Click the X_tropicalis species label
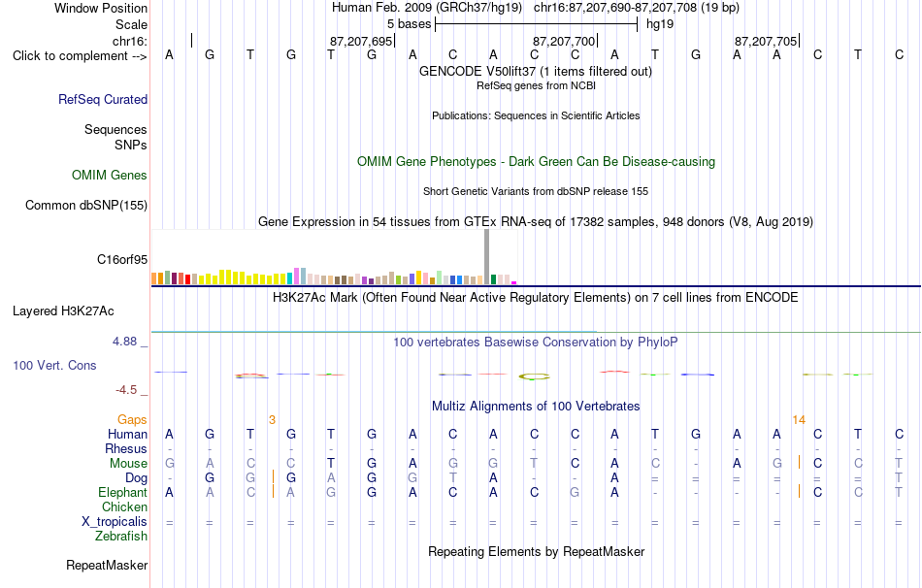 115,522
